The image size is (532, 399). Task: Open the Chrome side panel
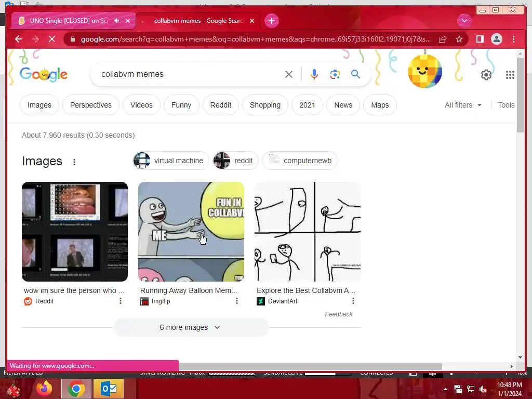click(x=480, y=39)
